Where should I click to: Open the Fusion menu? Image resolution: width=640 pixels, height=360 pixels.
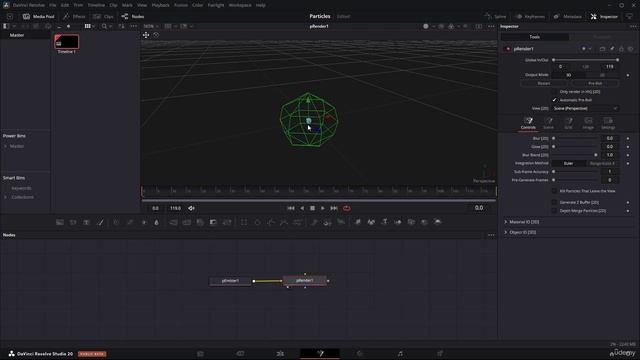181,5
